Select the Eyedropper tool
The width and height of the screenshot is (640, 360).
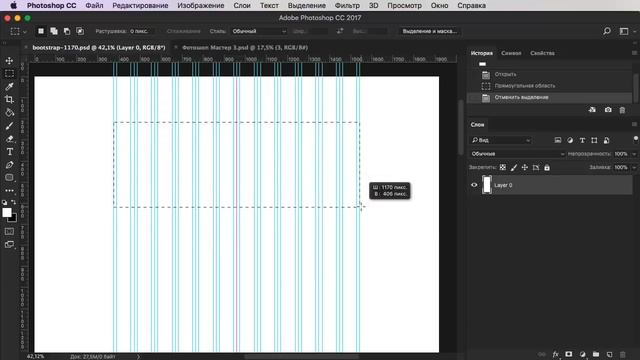[9, 87]
